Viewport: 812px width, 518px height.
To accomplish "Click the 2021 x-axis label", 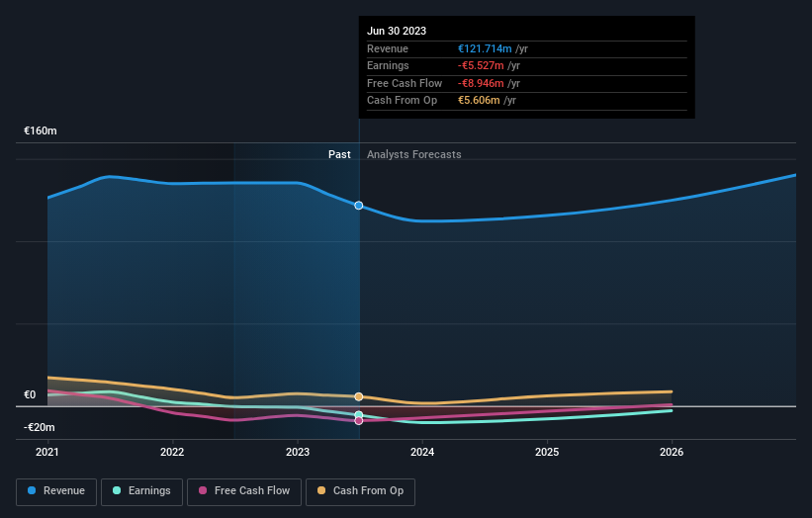I will tap(47, 452).
